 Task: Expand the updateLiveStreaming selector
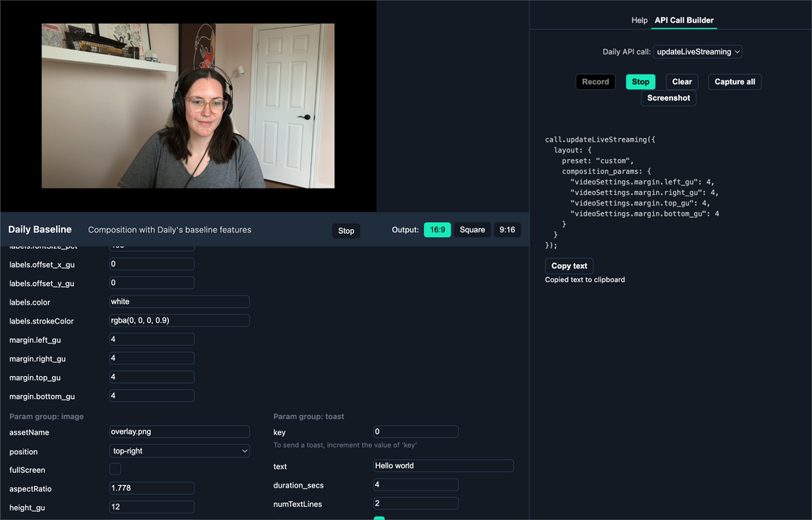click(x=697, y=51)
